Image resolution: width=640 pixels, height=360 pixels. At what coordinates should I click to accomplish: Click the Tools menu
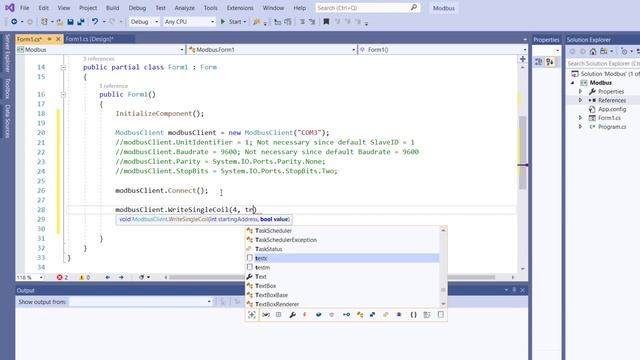[x=211, y=8]
